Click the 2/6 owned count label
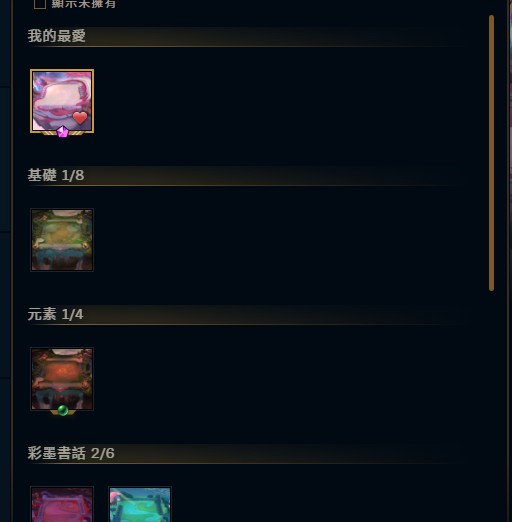 [x=103, y=454]
